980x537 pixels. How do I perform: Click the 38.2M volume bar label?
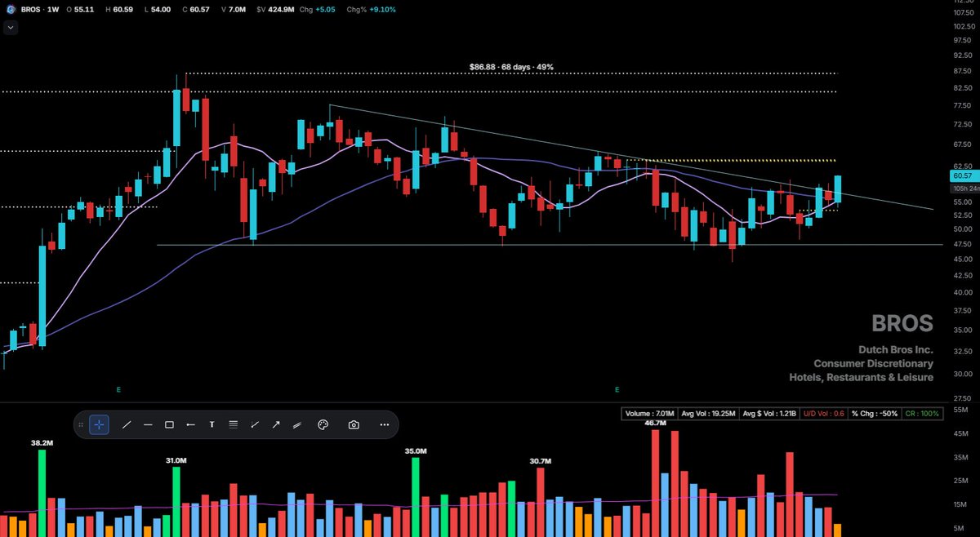point(42,443)
